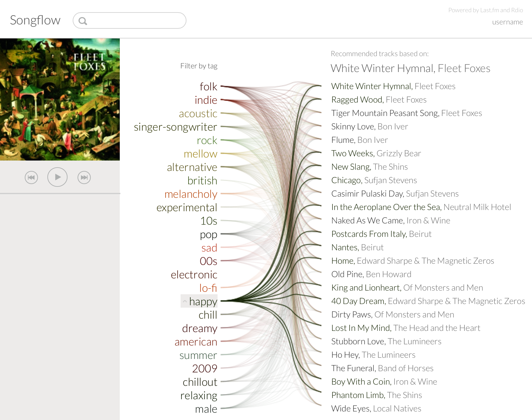Skip to the previous track

(x=31, y=177)
